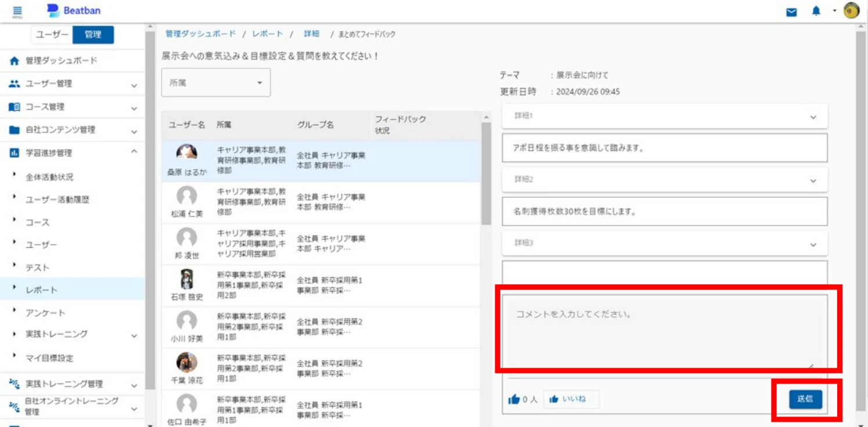
Task: Click the いいね button
Action: pos(571,399)
